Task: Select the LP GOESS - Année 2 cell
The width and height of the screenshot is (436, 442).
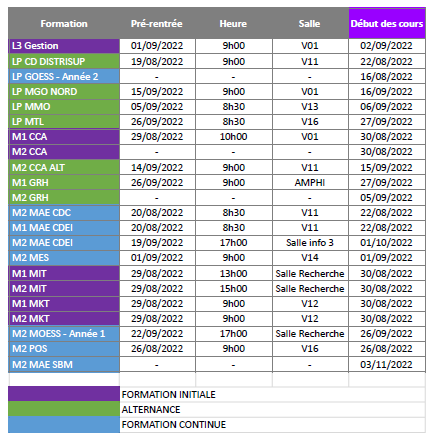Action: click(64, 76)
